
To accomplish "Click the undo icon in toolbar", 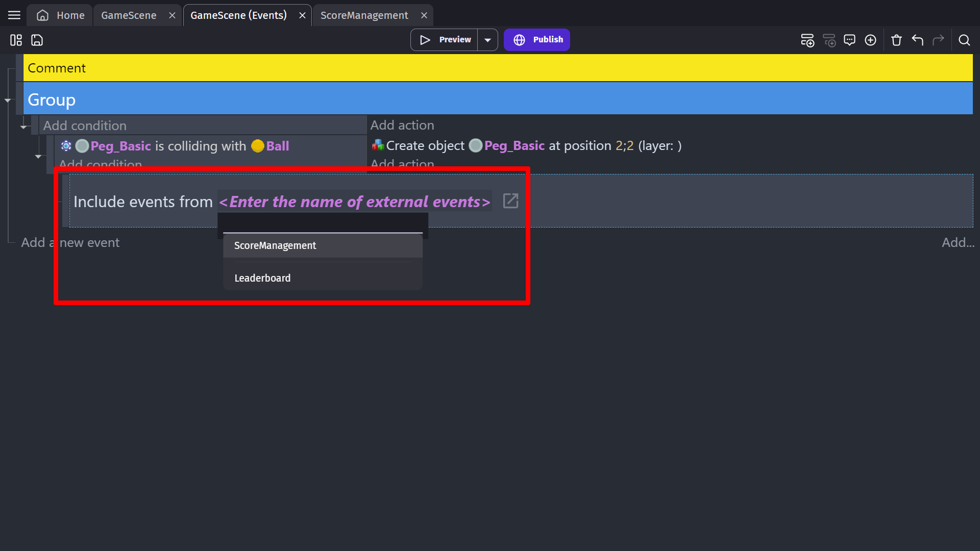I will point(918,40).
